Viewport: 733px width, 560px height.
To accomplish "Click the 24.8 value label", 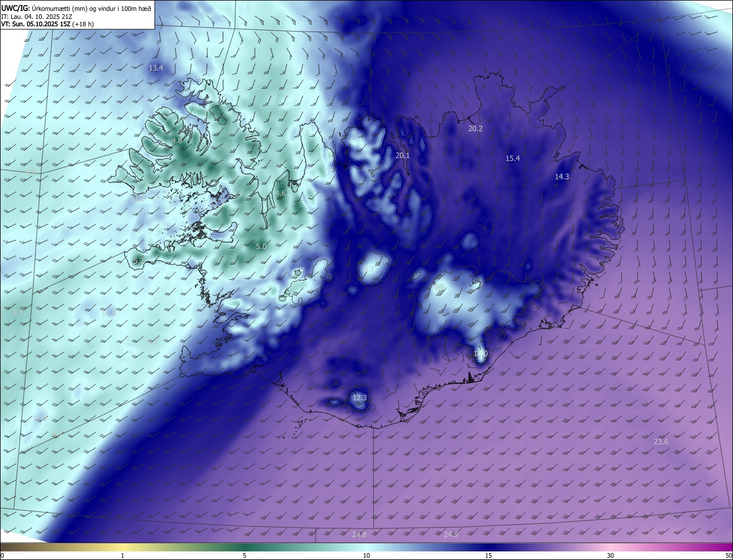I will (359, 534).
